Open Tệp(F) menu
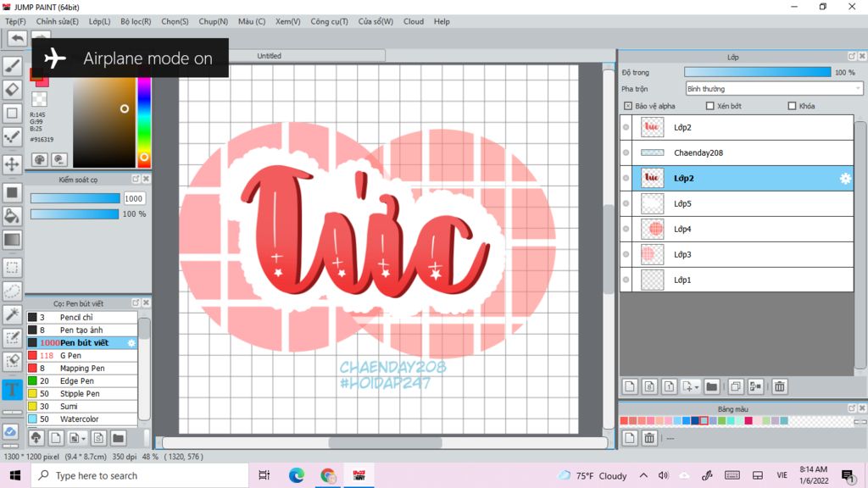868x488 pixels. tap(15, 21)
